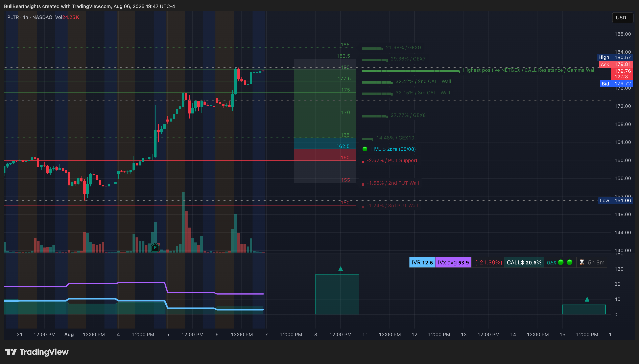Image resolution: width=639 pixels, height=364 pixels.
Task: Click the 155 strike level label
Action: click(346, 180)
